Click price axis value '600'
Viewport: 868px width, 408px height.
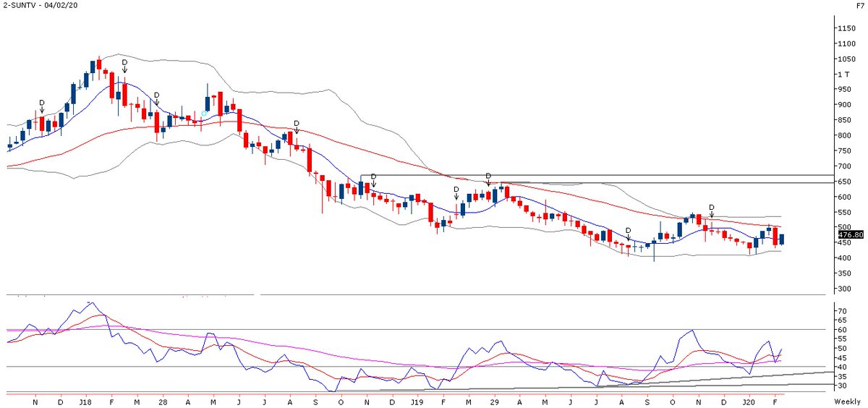coord(844,196)
